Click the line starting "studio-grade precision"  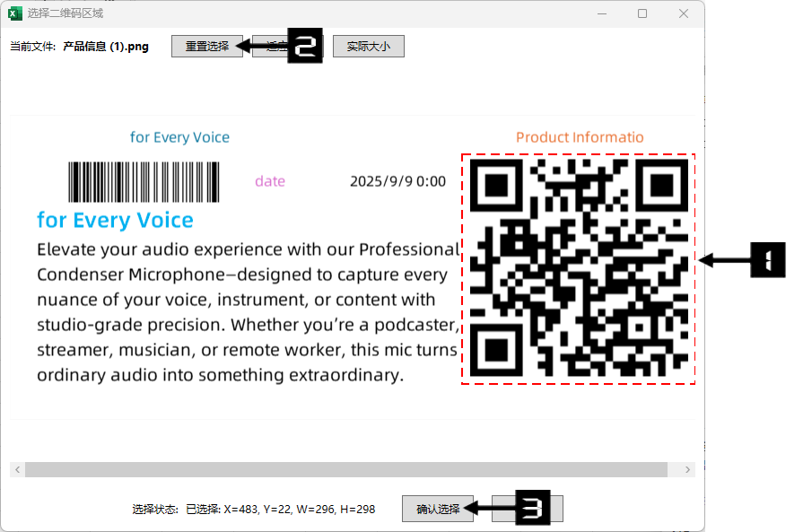tap(249, 325)
